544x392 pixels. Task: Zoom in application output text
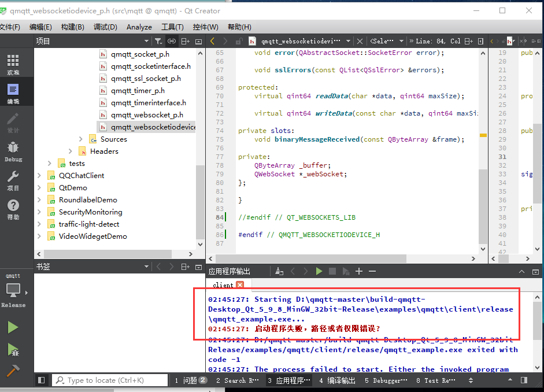pyautogui.click(x=359, y=271)
